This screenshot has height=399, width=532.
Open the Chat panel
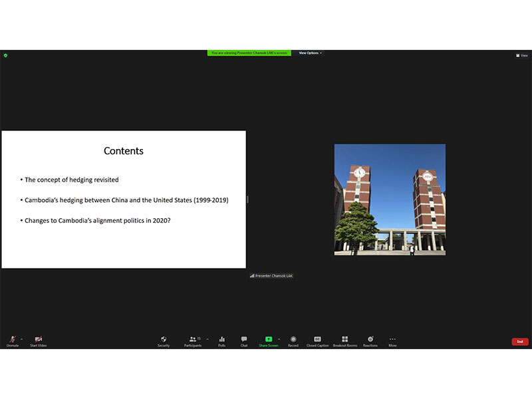244,340
